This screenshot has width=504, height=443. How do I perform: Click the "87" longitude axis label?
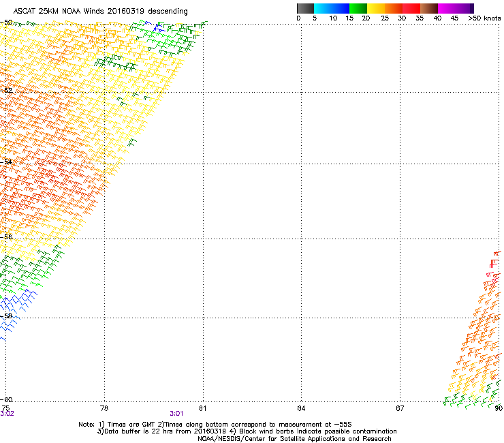pos(400,408)
